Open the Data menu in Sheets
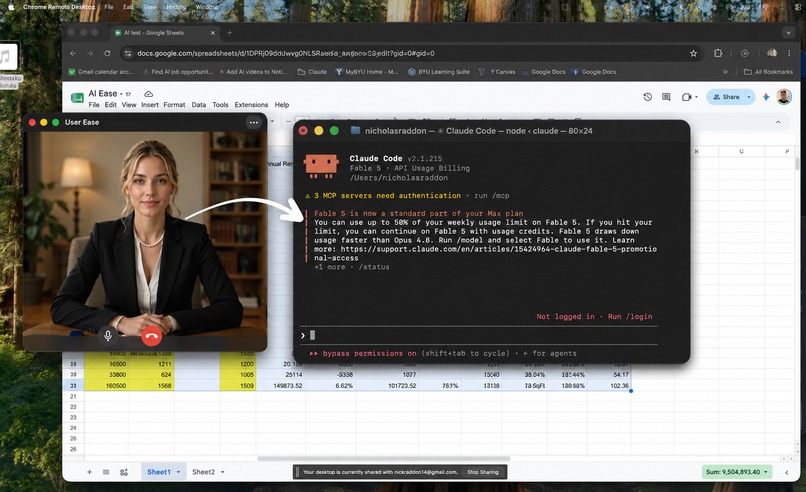This screenshot has width=806, height=492. click(x=199, y=105)
